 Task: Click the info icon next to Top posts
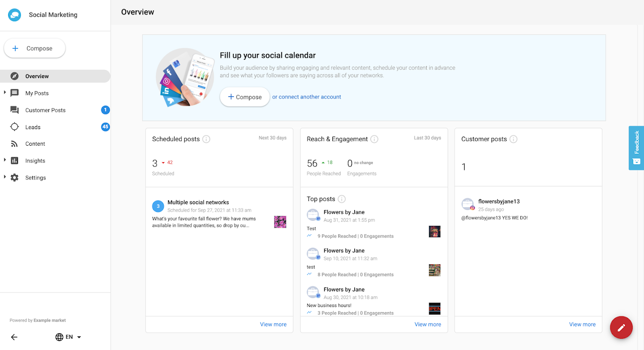coord(341,199)
